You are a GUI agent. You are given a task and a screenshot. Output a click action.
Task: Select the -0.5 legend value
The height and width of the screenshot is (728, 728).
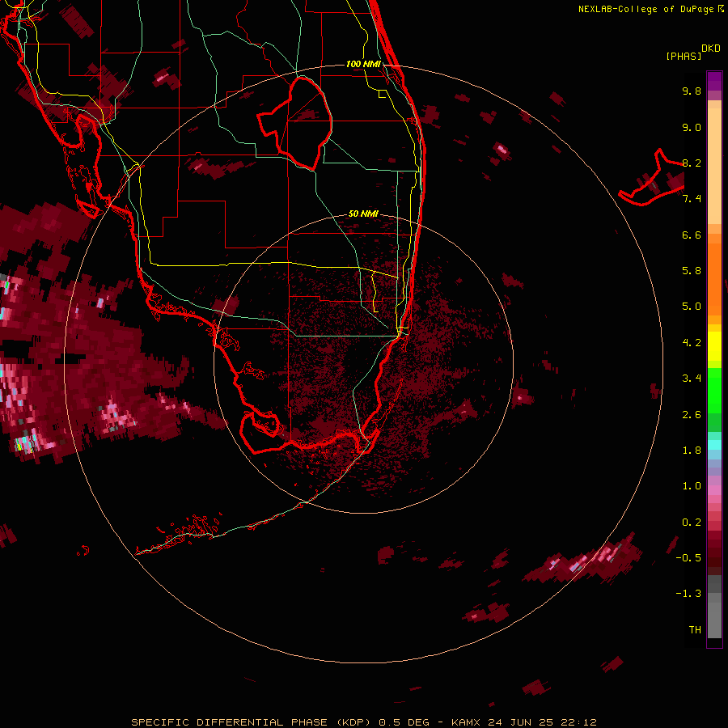pyautogui.click(x=688, y=558)
